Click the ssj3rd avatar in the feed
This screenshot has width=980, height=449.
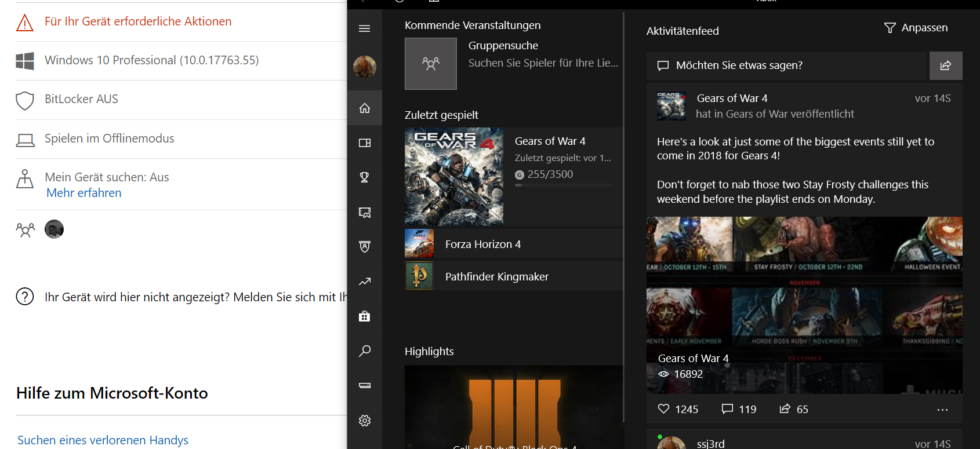pyautogui.click(x=672, y=444)
